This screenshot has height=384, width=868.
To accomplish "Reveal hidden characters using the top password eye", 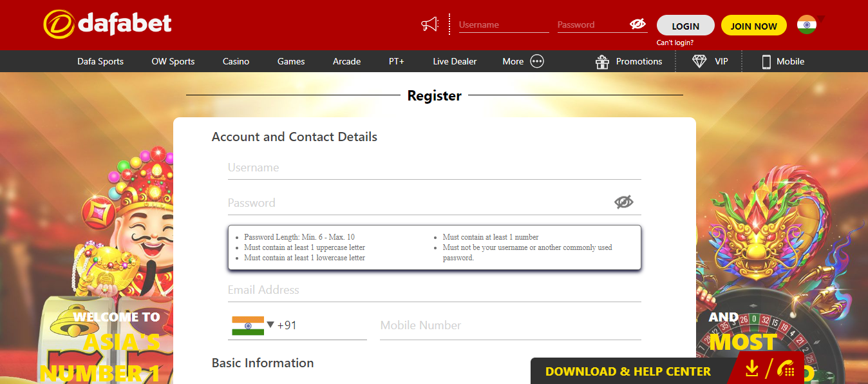I will click(637, 24).
